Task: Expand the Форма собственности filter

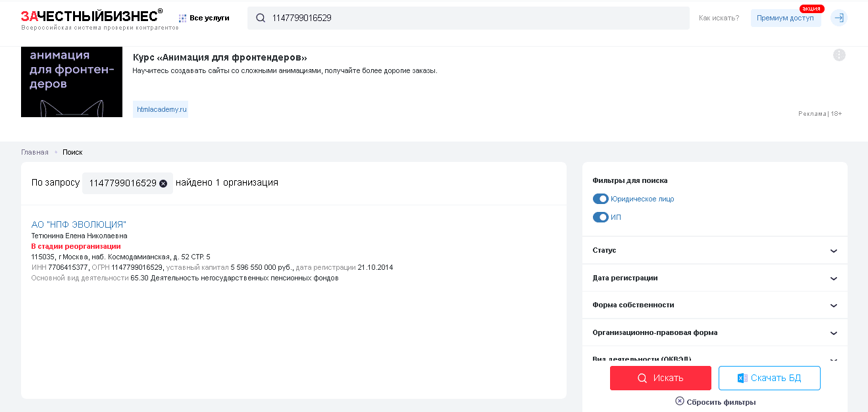Action: coord(833,305)
